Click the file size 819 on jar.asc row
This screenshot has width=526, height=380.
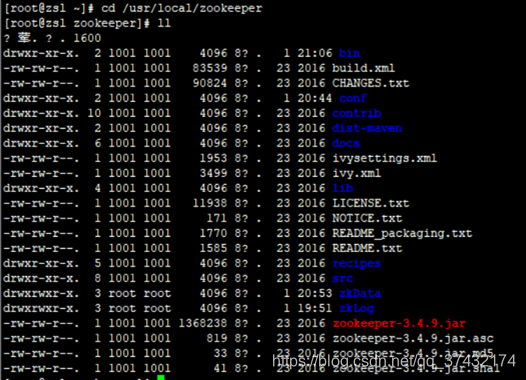tap(217, 339)
